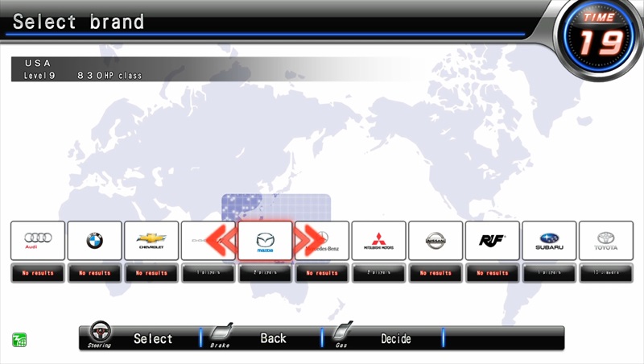This screenshot has width=644, height=364.
Task: Select the Subaru brand tile
Action: pos(549,241)
